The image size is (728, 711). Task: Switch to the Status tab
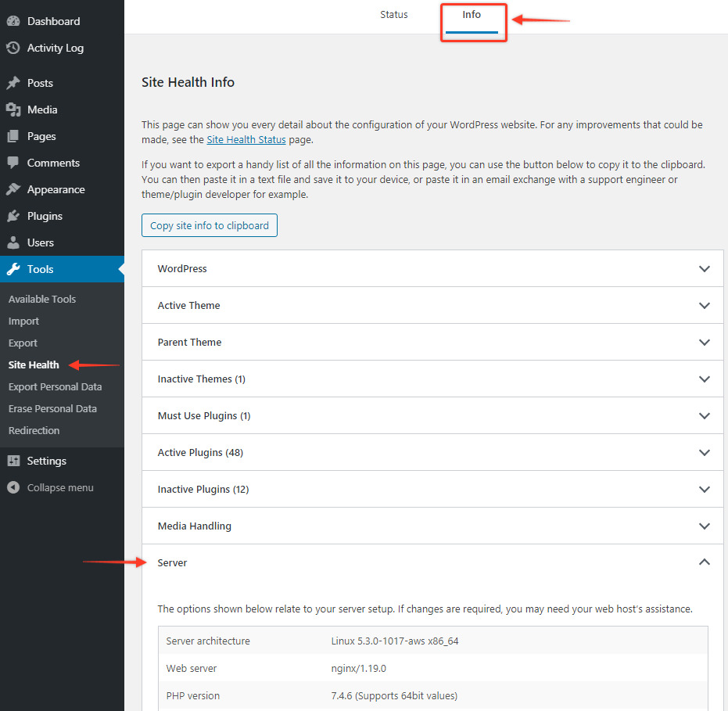[x=394, y=14]
